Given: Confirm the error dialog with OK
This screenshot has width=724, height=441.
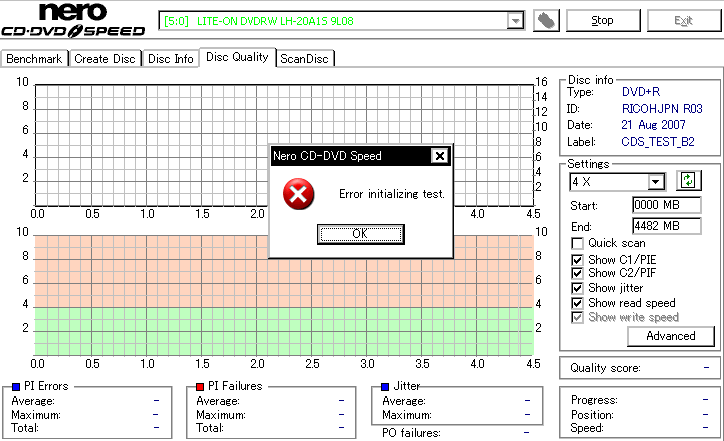Looking at the screenshot, I should pos(360,234).
